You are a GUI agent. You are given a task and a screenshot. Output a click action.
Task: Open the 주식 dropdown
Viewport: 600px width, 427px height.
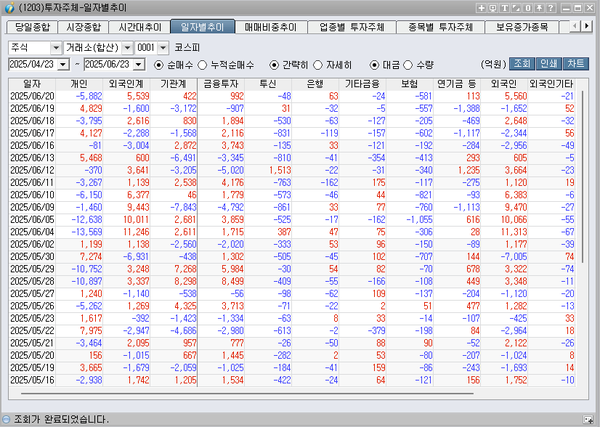coord(56,48)
